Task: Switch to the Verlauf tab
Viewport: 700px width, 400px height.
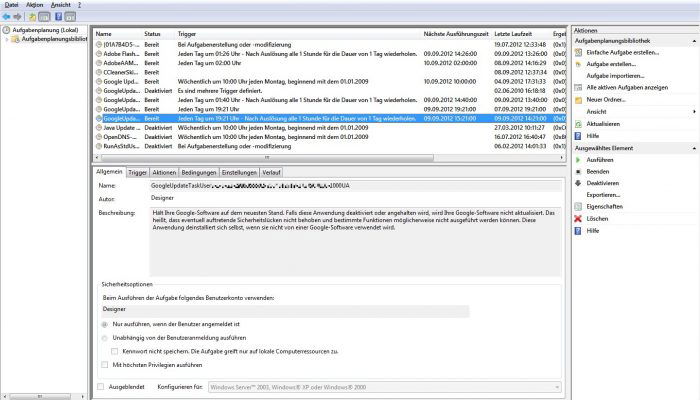Action: coord(271,172)
